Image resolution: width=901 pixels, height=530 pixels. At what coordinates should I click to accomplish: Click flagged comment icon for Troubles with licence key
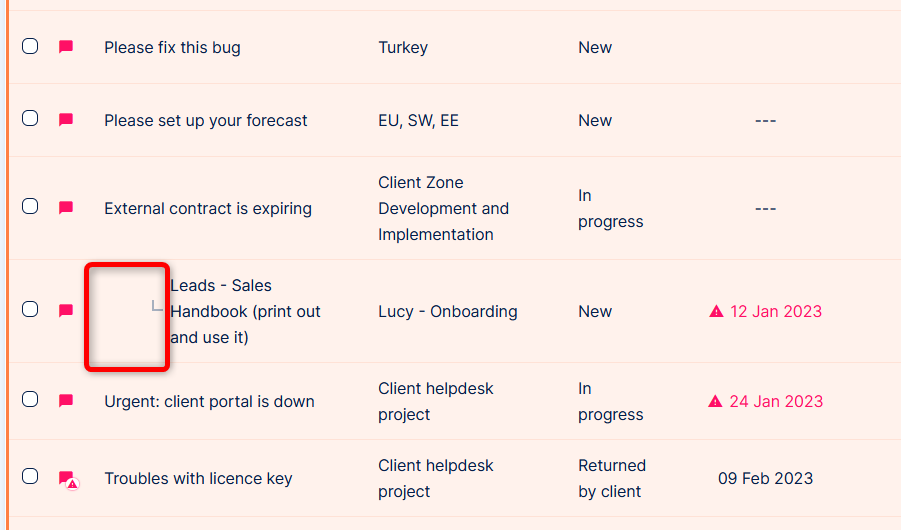pos(67,479)
